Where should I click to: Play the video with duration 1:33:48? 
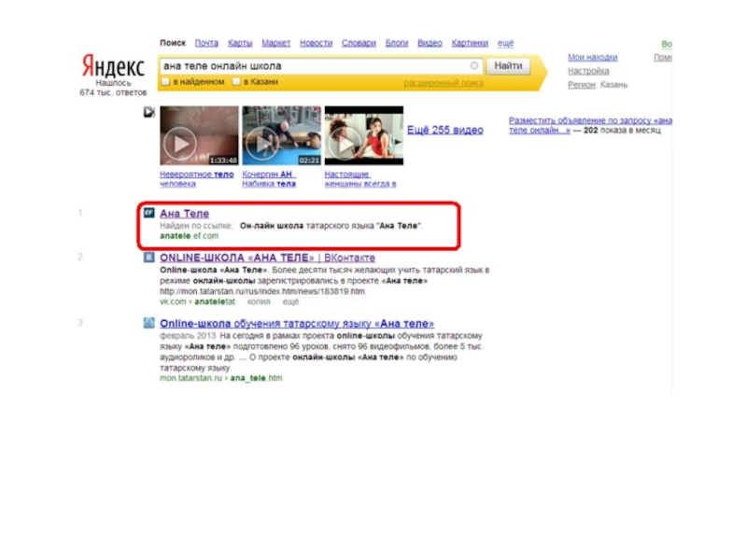[199, 135]
